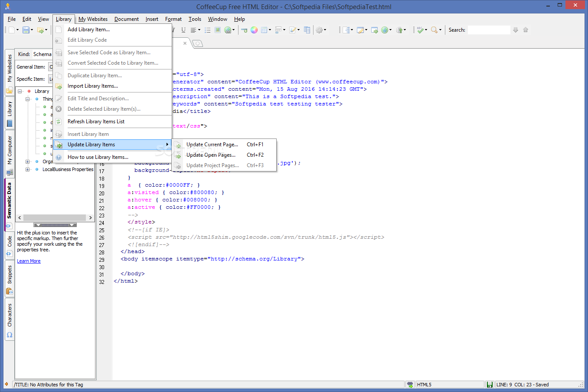Image resolution: width=588 pixels, height=392 pixels.
Task: Click the Open folder toolbar icon
Action: (x=40, y=30)
